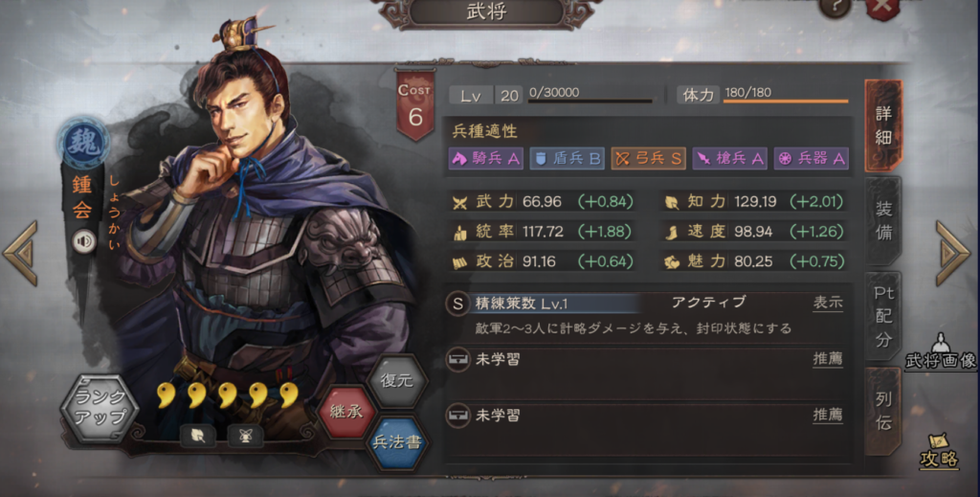Click the red 継承 button
Image resolution: width=980 pixels, height=497 pixels.
[346, 412]
